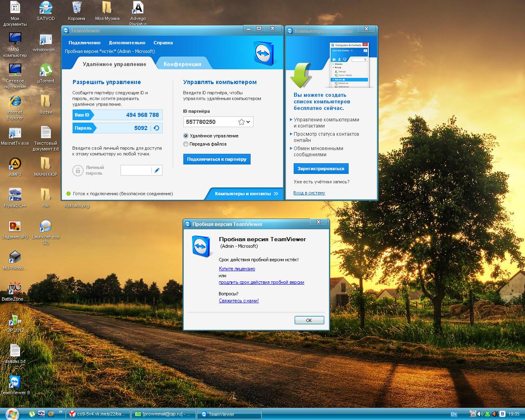Close the Компьютеры и контакты panel
This screenshot has height=420, width=525.
coord(367,29)
